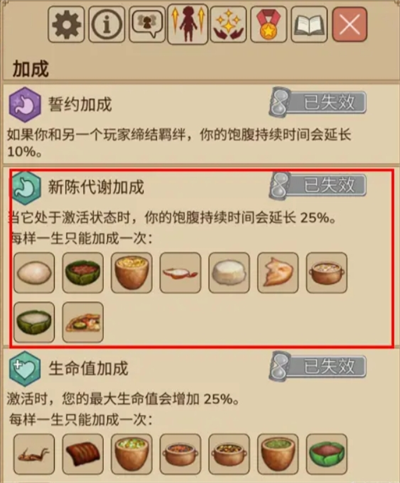Viewport: 400px width, 483px height.
Task: Open the settings gear tab
Action: coord(66,25)
